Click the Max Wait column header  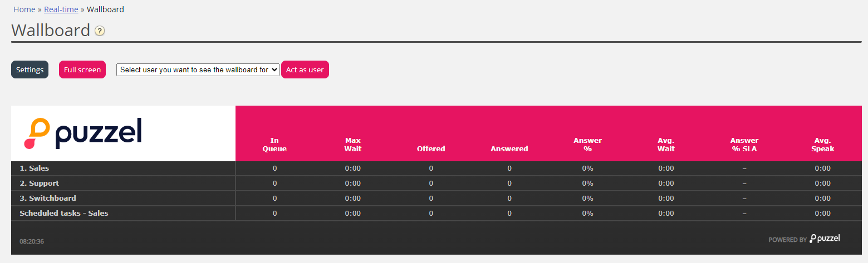click(x=353, y=145)
